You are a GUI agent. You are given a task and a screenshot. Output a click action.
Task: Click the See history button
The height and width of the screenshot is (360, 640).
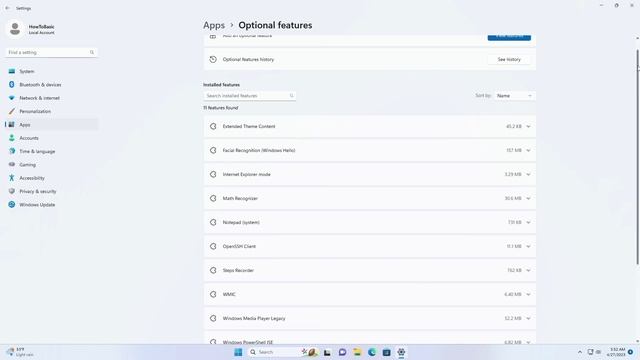509,59
